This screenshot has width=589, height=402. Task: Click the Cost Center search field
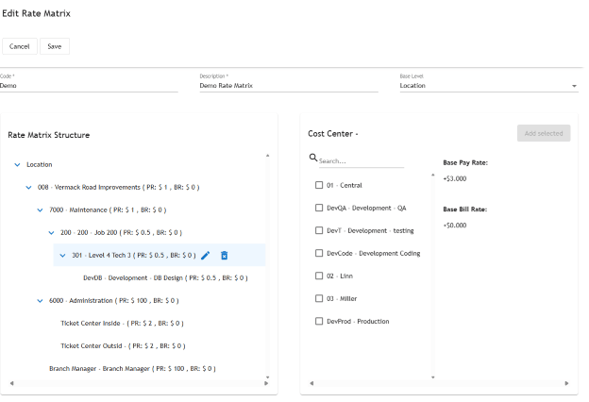tap(361, 161)
